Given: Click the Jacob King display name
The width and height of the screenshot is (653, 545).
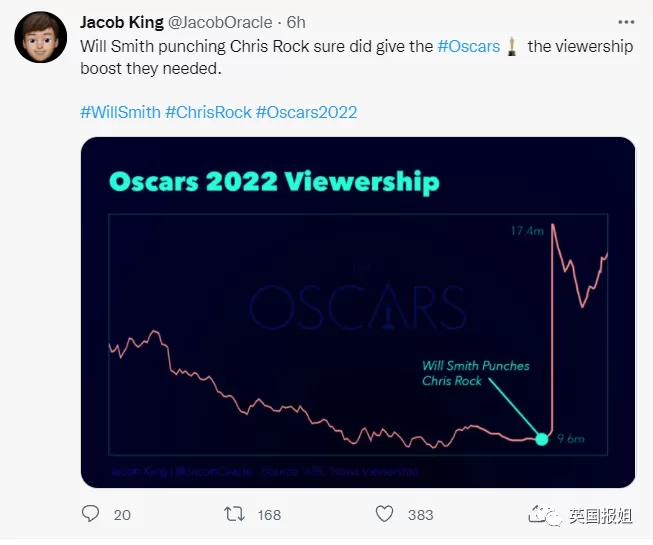Looking at the screenshot, I should coord(122,22).
